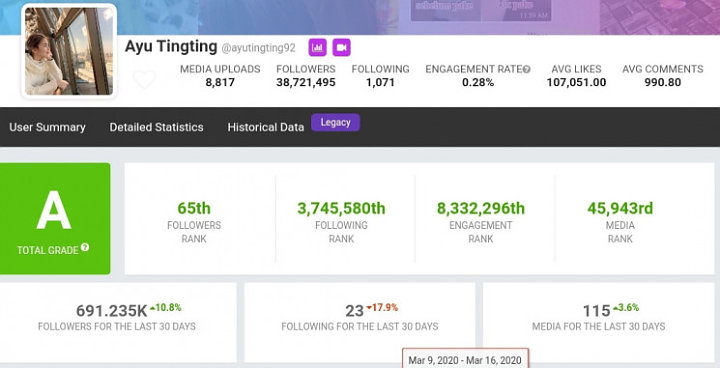This screenshot has height=368, width=720.
Task: Click the purple video camera icon
Action: pos(341,47)
